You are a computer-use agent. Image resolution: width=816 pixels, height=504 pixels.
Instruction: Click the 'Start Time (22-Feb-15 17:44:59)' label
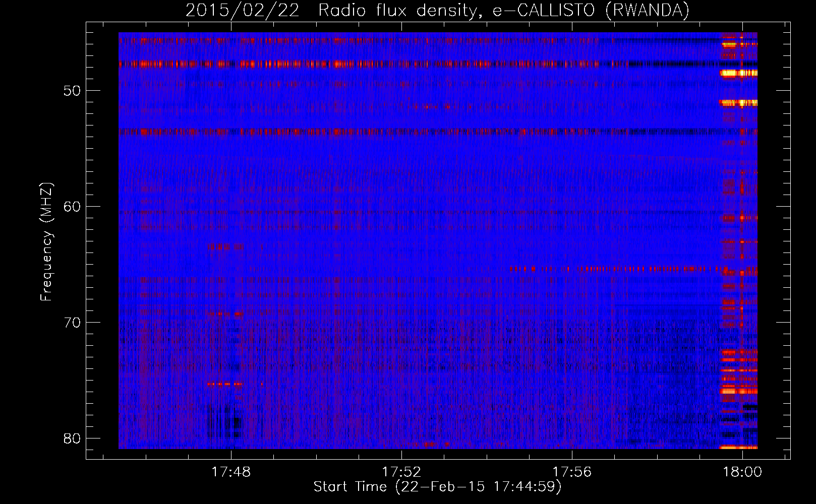[x=437, y=487]
